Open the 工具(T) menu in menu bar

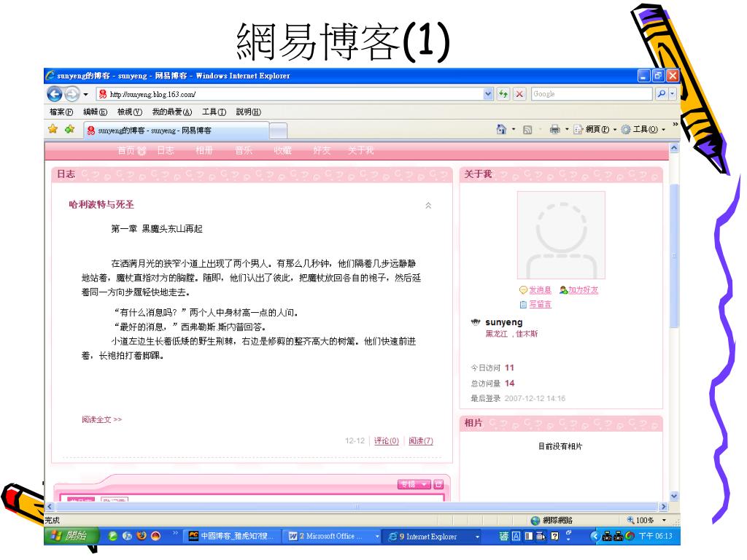(214, 112)
